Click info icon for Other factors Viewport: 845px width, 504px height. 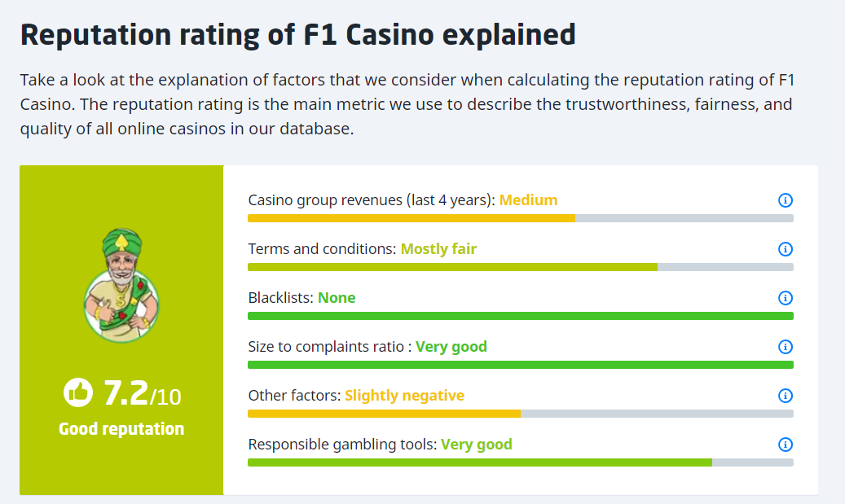point(786,396)
